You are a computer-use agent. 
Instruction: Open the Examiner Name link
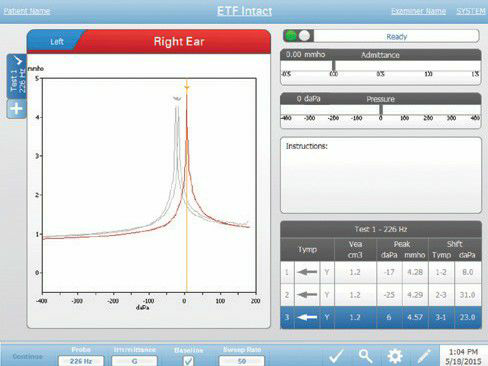pos(418,11)
